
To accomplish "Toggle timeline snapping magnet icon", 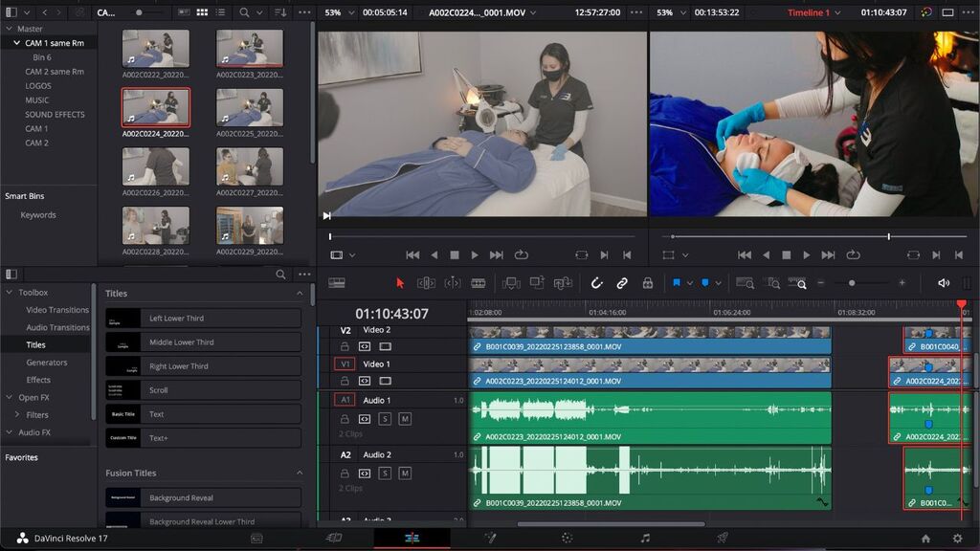I will (x=595, y=283).
